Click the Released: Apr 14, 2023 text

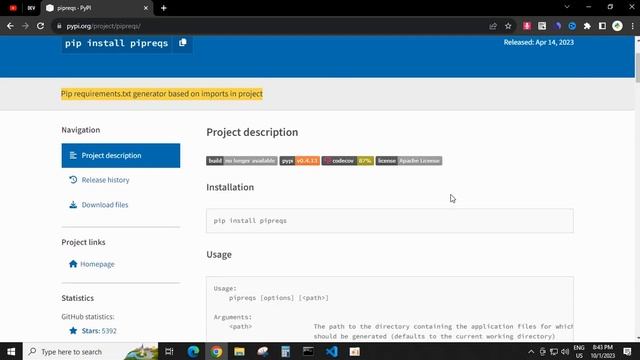pyautogui.click(x=538, y=42)
